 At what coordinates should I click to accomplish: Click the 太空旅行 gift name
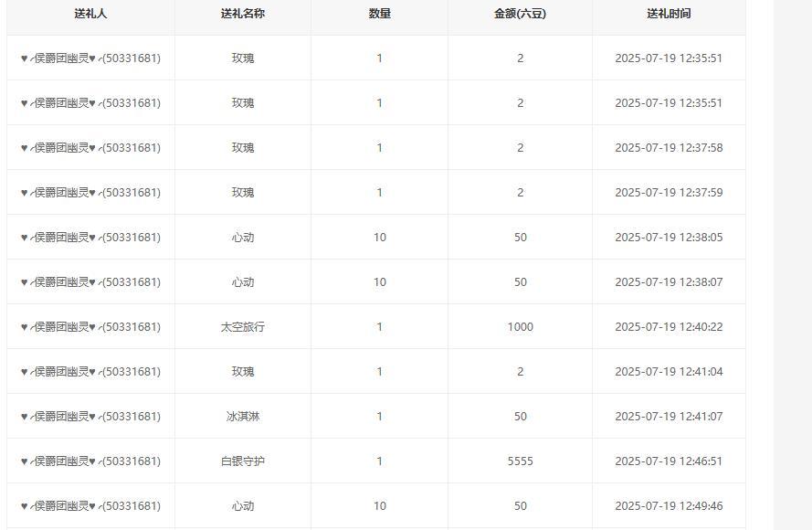(x=243, y=327)
